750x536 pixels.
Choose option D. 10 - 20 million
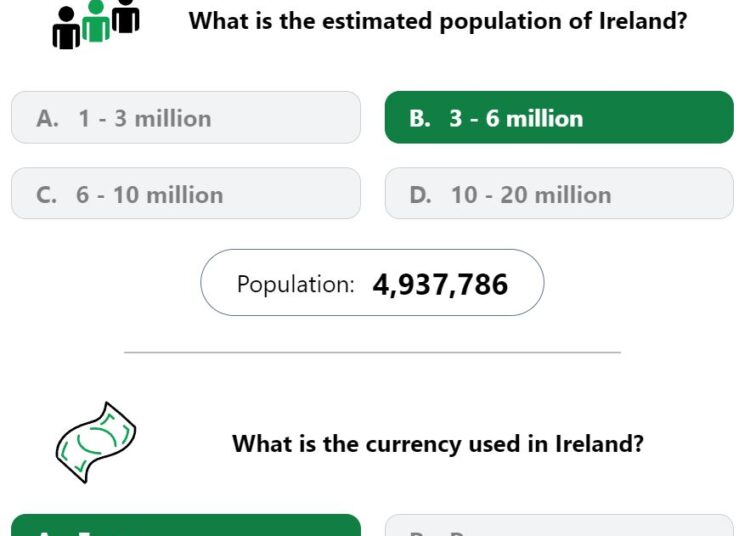coord(559,194)
